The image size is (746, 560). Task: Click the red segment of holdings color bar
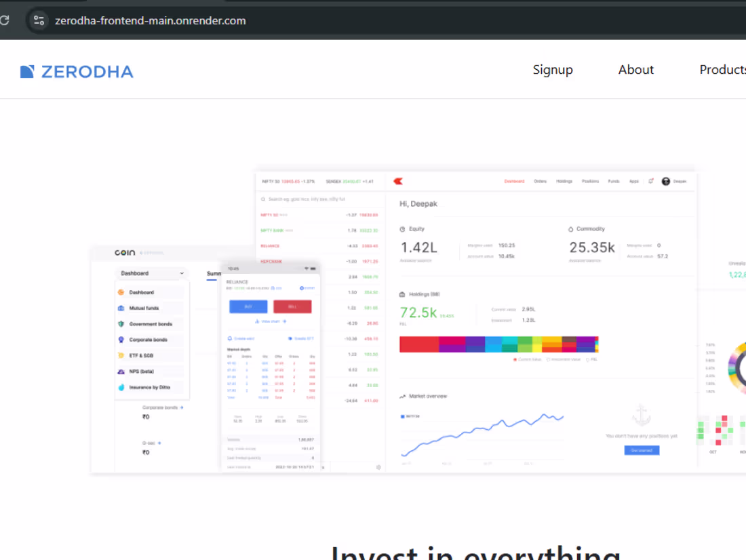pos(418,344)
